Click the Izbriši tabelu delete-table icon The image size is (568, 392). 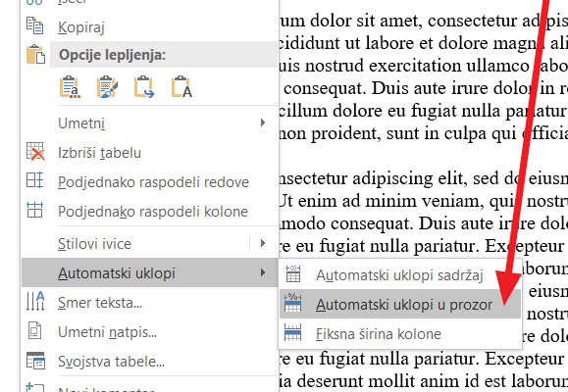coord(35,152)
